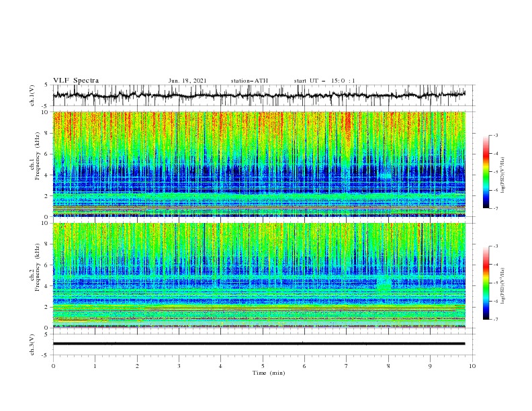This screenshot has height=411, width=532.
Task: Click the time axis tick label '5'
Action: (263, 366)
